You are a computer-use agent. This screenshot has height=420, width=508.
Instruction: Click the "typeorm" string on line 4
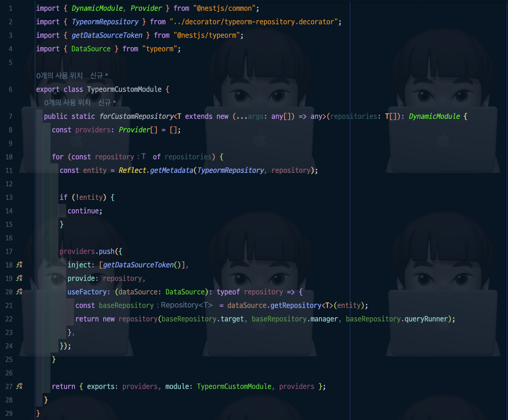tap(160, 49)
